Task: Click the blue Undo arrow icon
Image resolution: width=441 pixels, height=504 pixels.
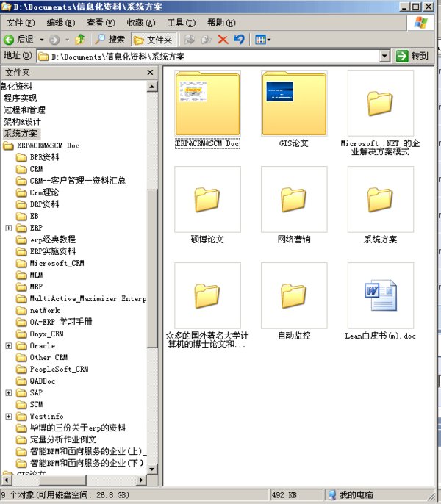Action: (239, 39)
